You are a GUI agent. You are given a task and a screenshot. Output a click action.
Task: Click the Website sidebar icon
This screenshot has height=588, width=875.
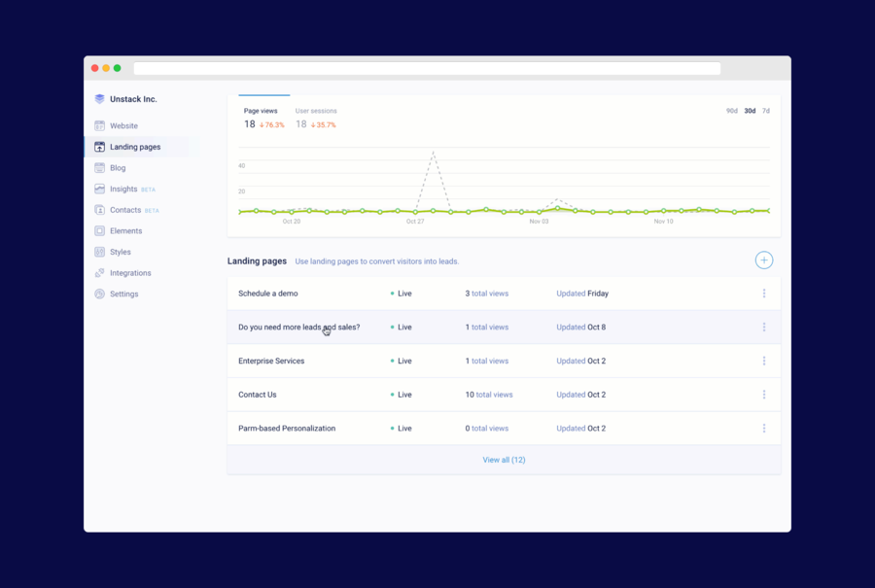point(99,125)
